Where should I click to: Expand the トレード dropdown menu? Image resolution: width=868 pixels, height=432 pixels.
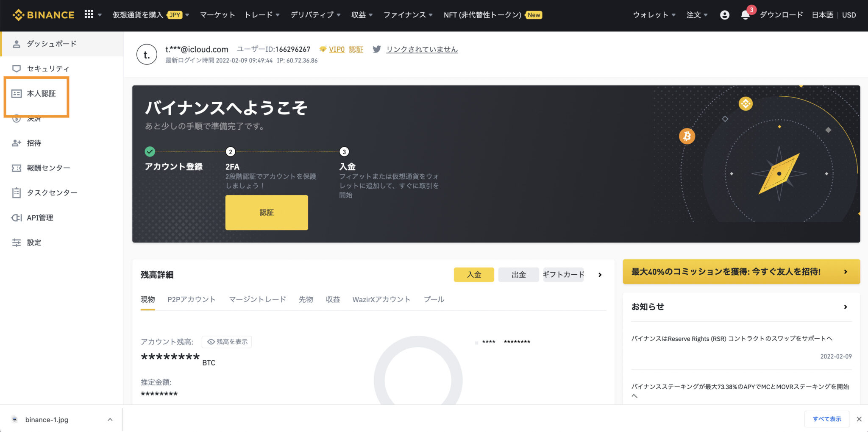[x=262, y=15]
